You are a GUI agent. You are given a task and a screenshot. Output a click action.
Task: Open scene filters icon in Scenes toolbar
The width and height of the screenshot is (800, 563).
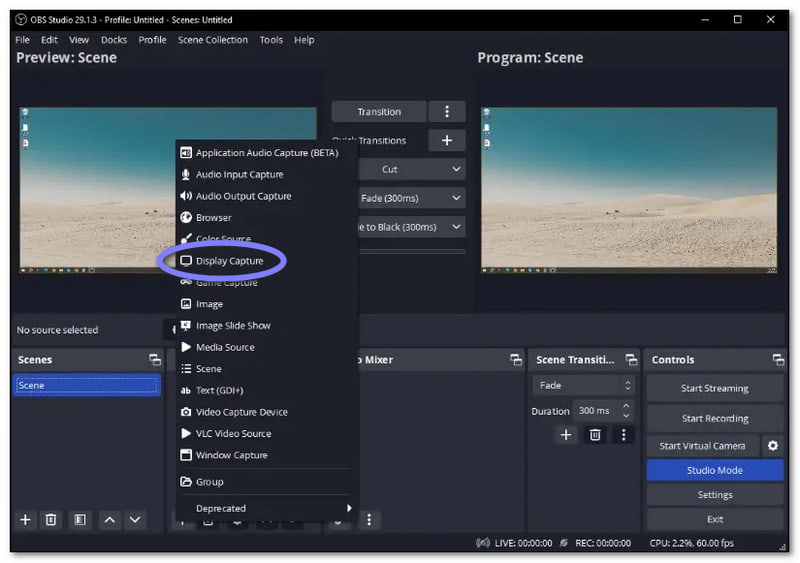coord(80,520)
